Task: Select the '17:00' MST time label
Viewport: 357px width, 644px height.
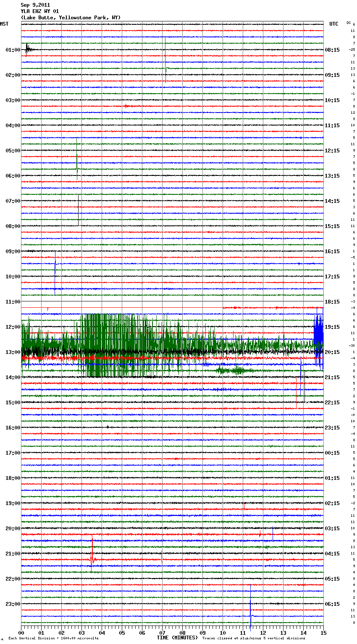Action: [13, 453]
